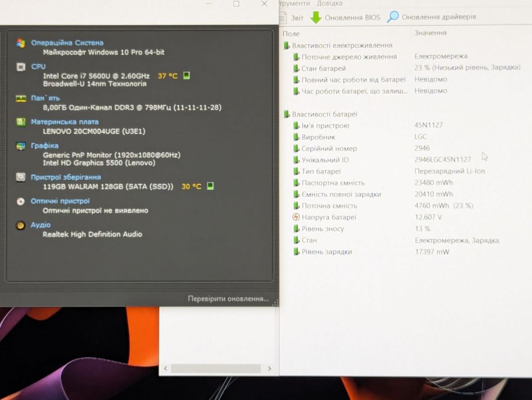Image resolution: width=532 pixels, height=400 pixels.
Task: Click the Звіт toolbar button
Action: 291,17
